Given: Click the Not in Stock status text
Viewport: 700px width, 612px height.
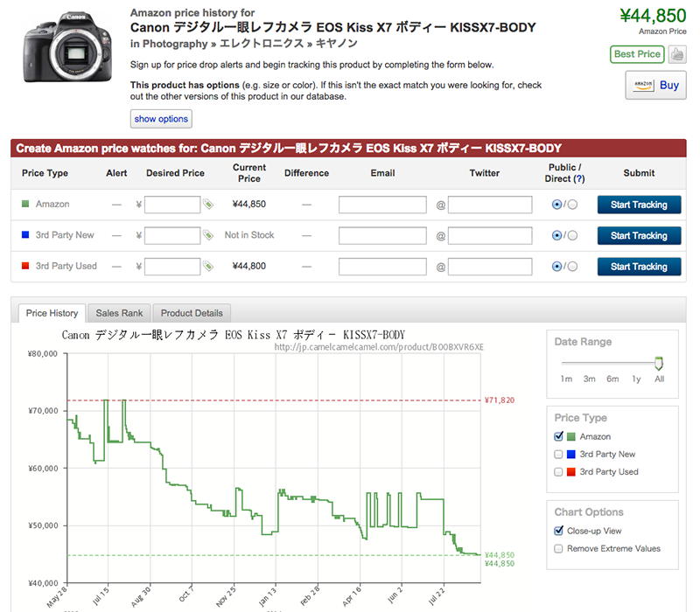Looking at the screenshot, I should pyautogui.click(x=249, y=235).
